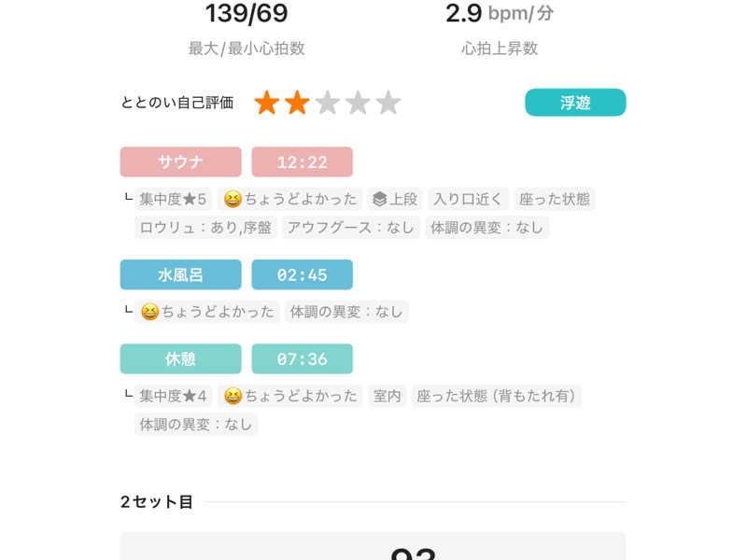Tap the rest time 07:36
Viewport: 747px width, 560px height.
(302, 358)
